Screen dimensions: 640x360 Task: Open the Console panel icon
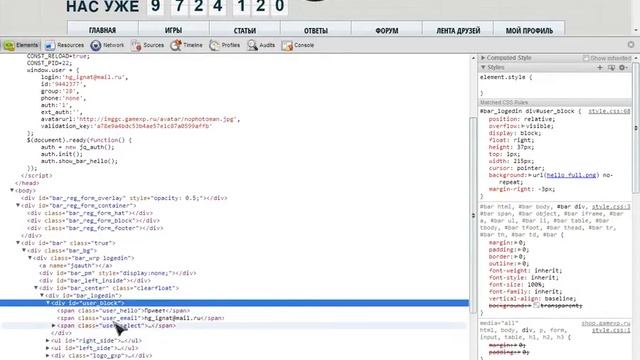[x=287, y=45]
